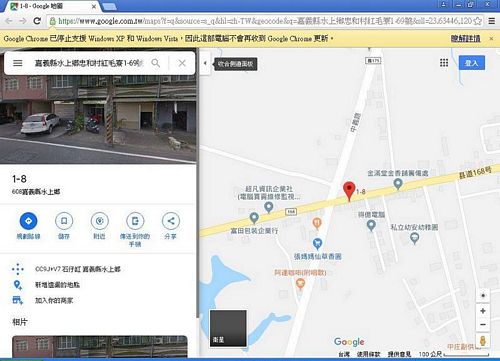Collapse the side panel arrow
The height and width of the screenshot is (361, 500).
[x=205, y=63]
